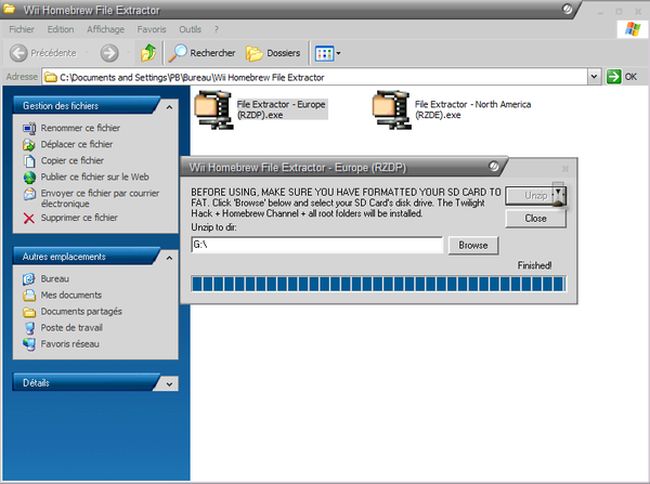
Task: Click the Close button in extractor dialog
Action: [536, 218]
